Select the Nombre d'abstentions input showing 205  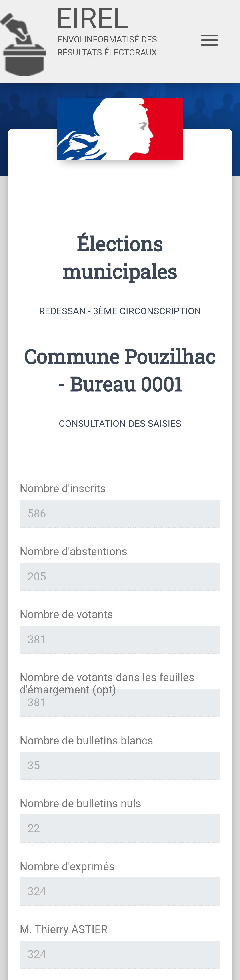(x=120, y=576)
